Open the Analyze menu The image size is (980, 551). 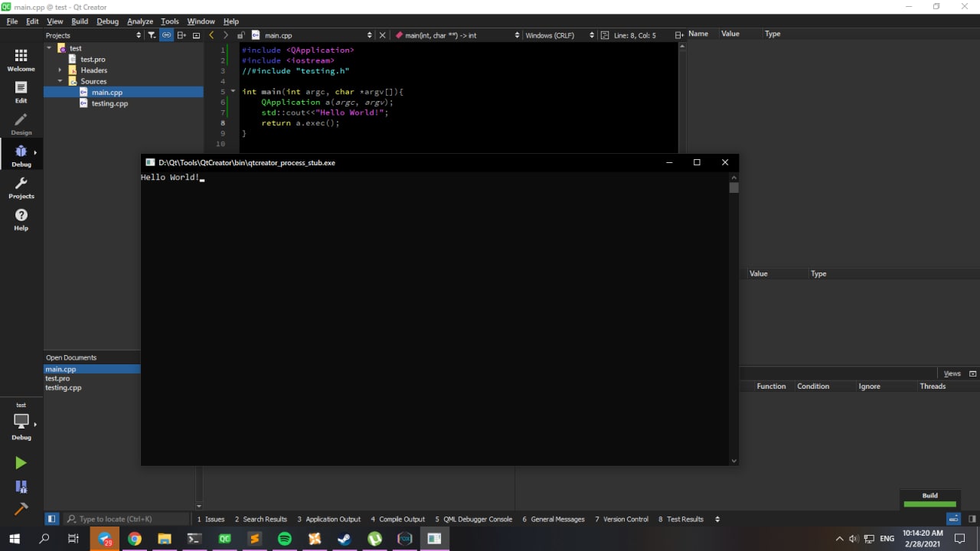point(140,21)
